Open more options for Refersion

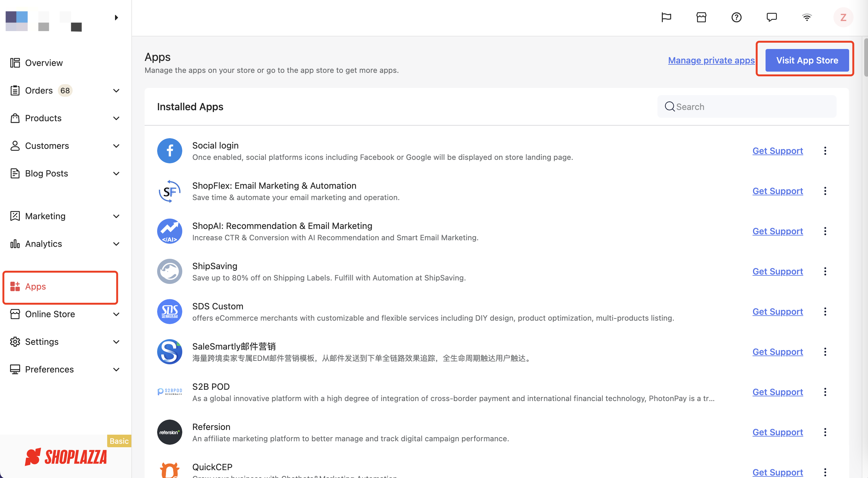tap(825, 432)
